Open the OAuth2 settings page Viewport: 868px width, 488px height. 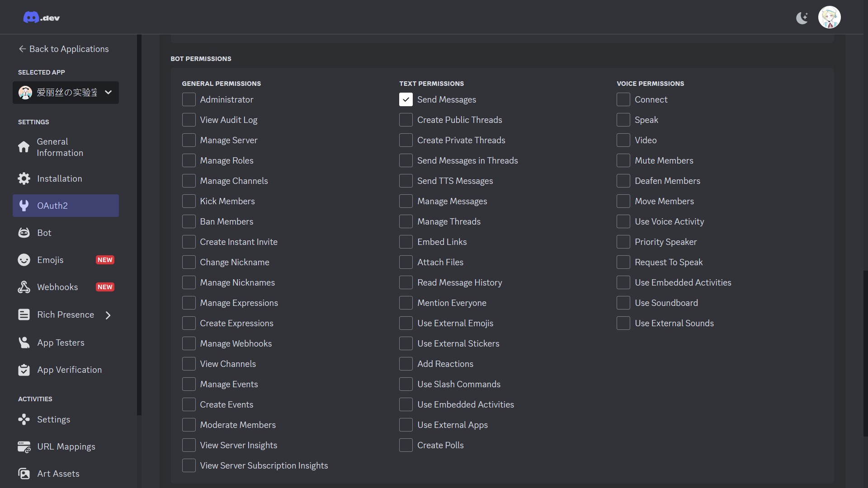pyautogui.click(x=66, y=206)
